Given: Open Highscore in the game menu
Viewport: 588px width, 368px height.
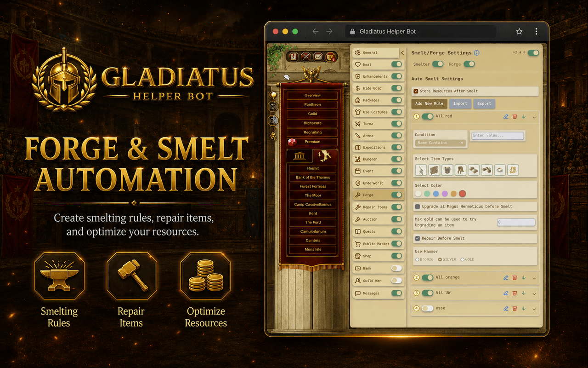Looking at the screenshot, I should [x=312, y=123].
